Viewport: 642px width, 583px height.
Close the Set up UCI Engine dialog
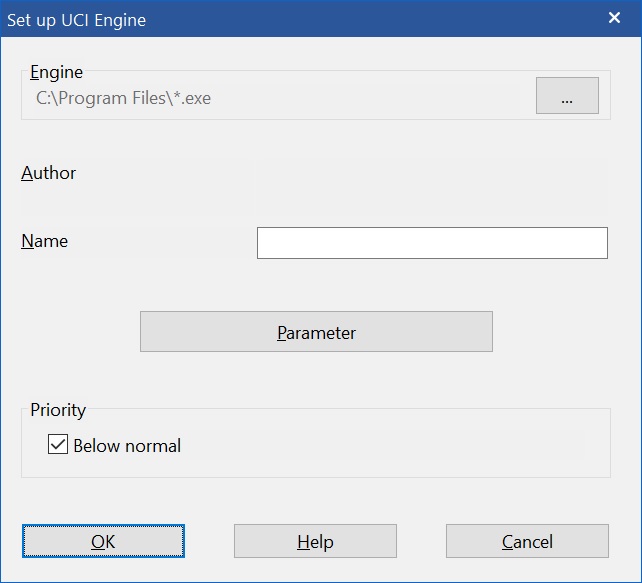[x=615, y=19]
